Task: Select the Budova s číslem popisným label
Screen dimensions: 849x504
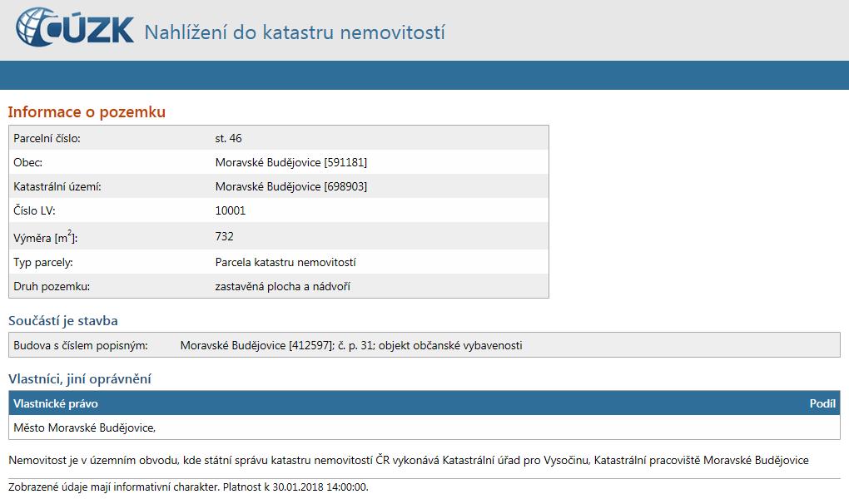Action: click(x=81, y=345)
